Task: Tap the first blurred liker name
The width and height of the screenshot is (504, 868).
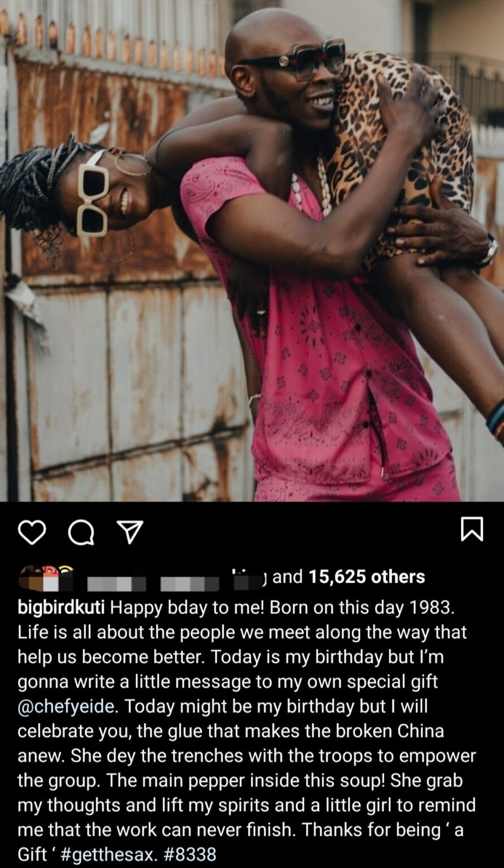Action: pyautogui.click(x=117, y=584)
